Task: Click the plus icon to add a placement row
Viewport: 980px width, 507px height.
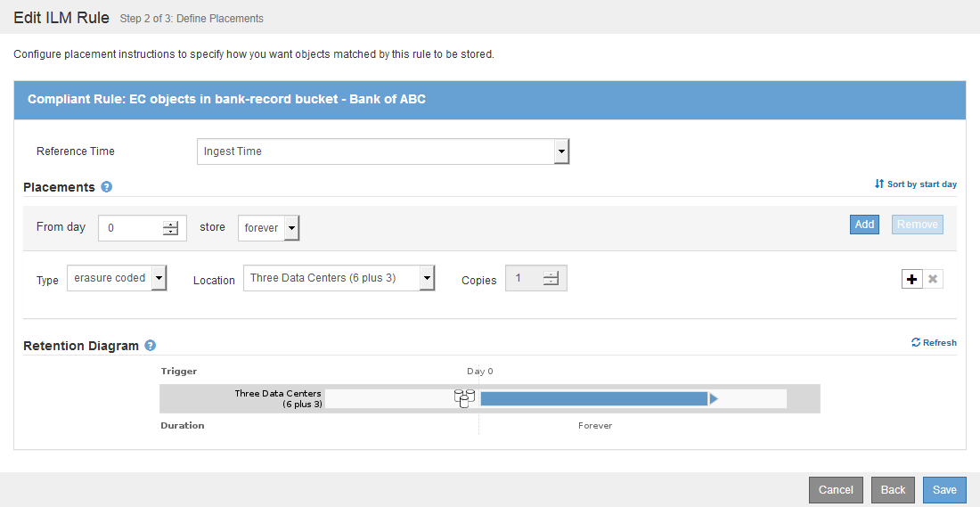Action: pos(911,280)
